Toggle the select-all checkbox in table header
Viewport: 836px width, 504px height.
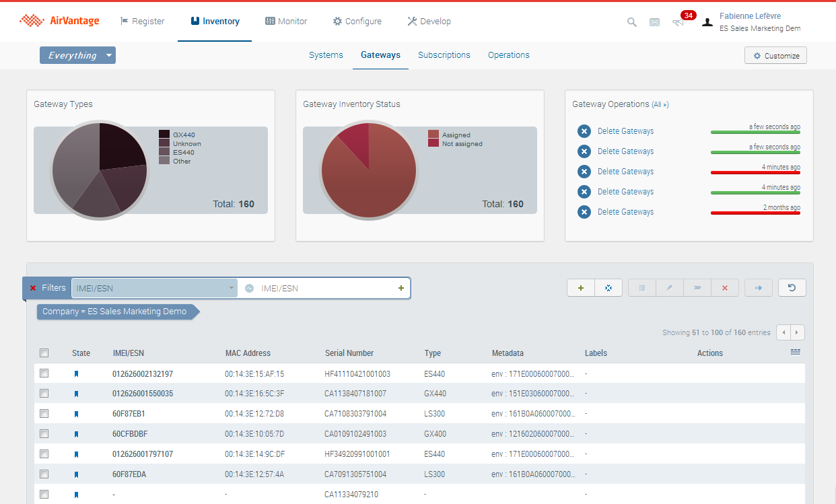click(44, 353)
